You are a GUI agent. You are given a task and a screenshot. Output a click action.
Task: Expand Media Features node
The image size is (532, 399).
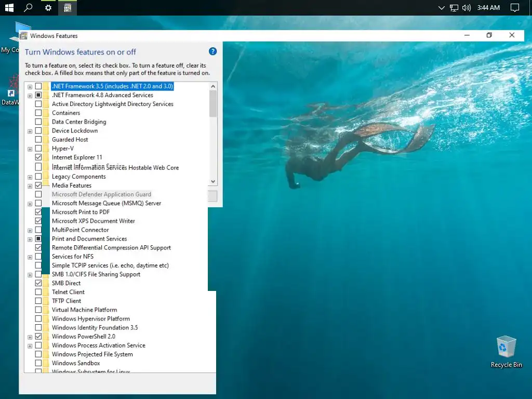(30, 186)
